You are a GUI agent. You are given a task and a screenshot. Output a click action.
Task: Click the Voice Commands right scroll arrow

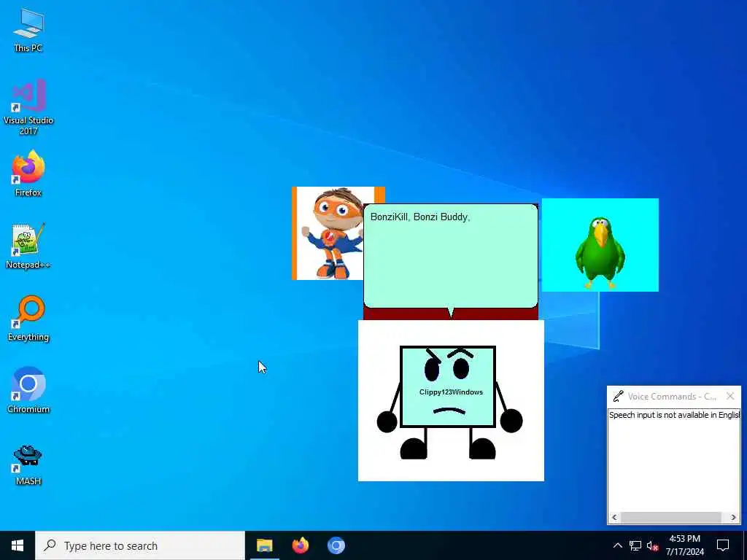click(x=734, y=517)
